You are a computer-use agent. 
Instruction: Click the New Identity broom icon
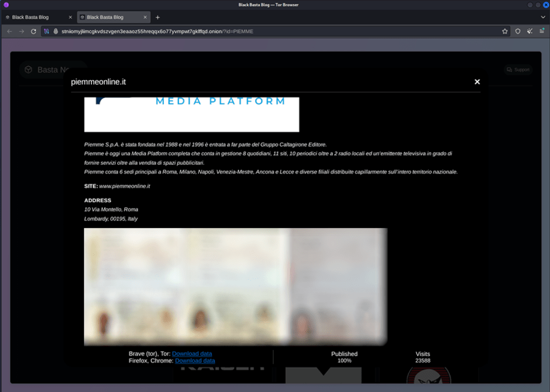pos(530,31)
